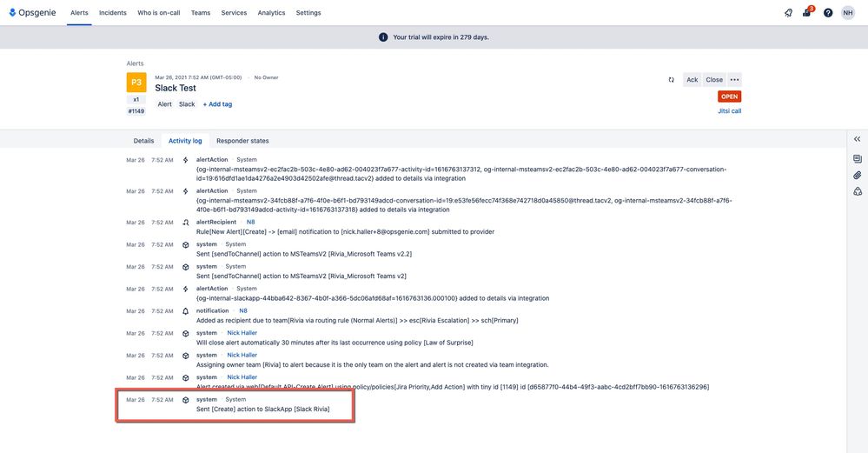Click the Alert tag
This screenshot has width=868, height=453.
click(x=164, y=104)
